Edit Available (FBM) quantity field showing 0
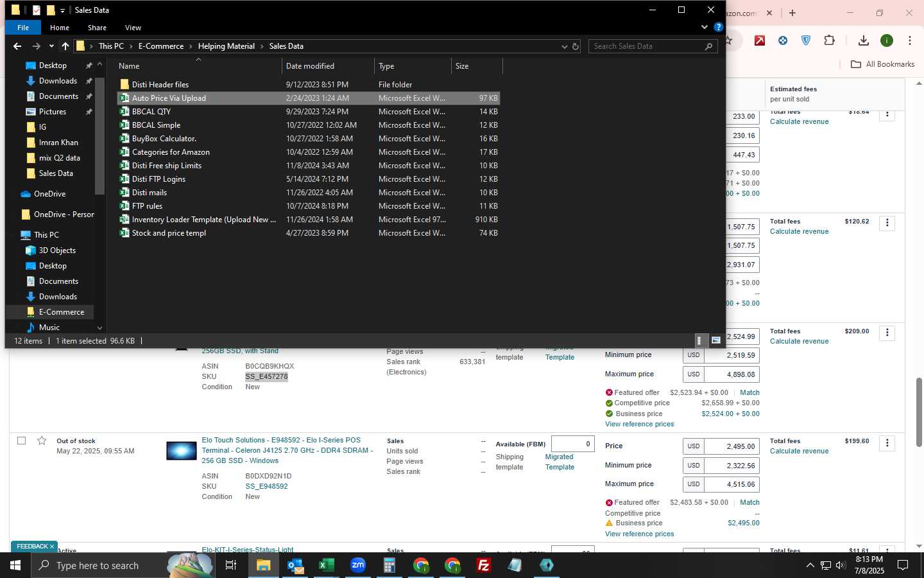Viewport: 924px width, 578px height. coord(573,444)
